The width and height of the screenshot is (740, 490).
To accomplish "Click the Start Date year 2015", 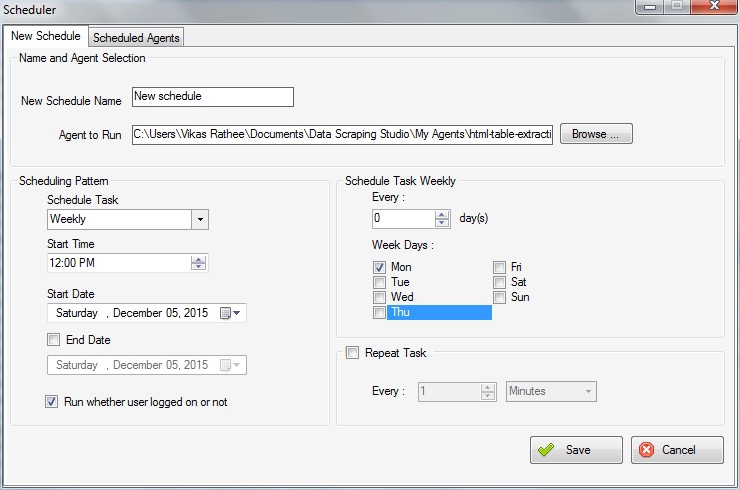I will coord(196,313).
